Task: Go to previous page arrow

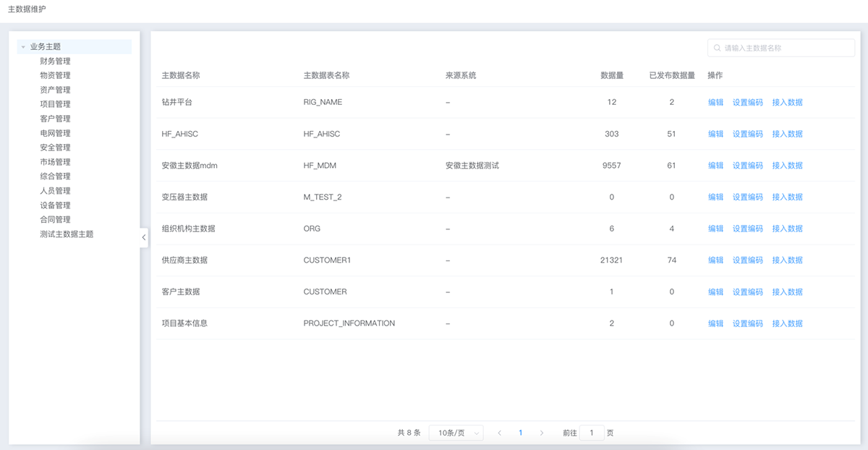Action: (x=499, y=433)
